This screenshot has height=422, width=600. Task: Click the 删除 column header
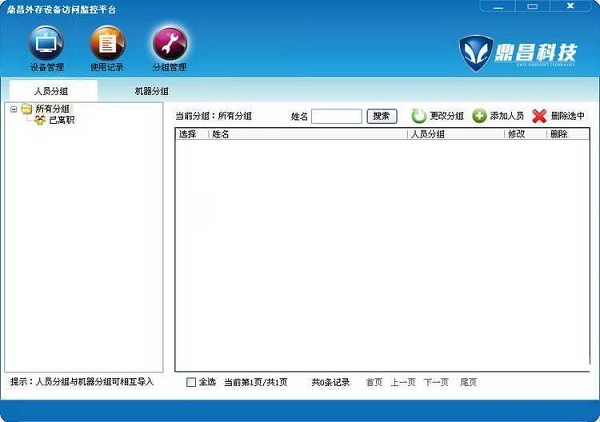point(568,134)
